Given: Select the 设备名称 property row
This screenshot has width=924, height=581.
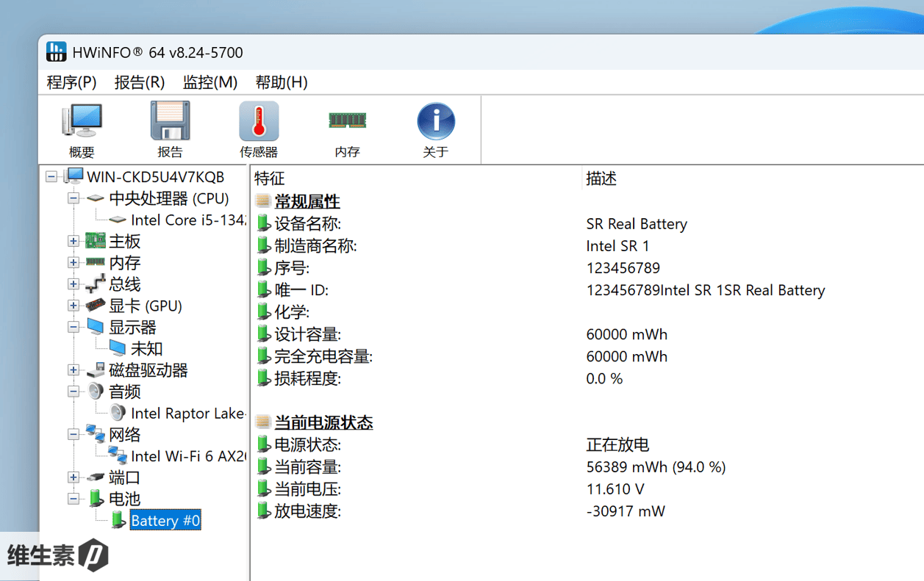Looking at the screenshot, I should tap(307, 224).
